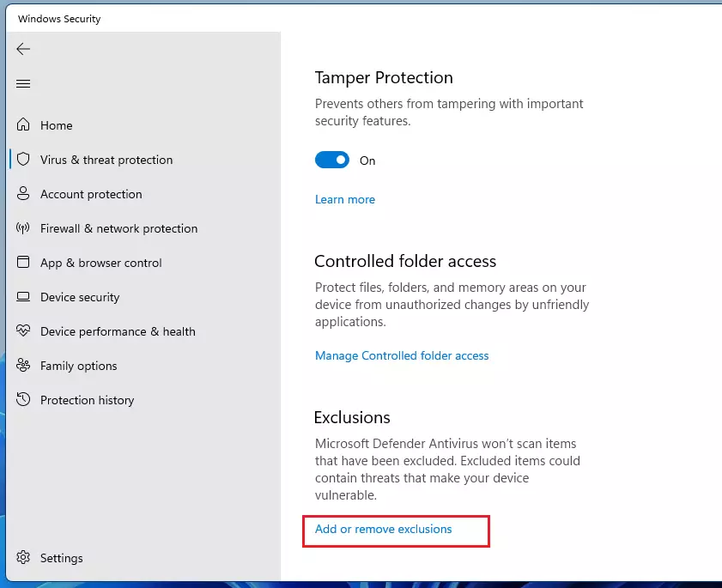Open Settings via the gear icon
Screen dimensions: 722x588
(x=23, y=558)
